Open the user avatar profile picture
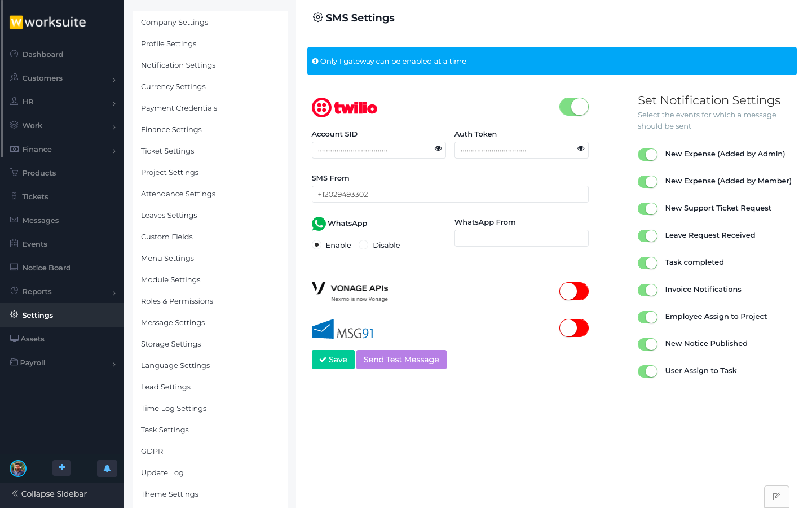 [18, 468]
